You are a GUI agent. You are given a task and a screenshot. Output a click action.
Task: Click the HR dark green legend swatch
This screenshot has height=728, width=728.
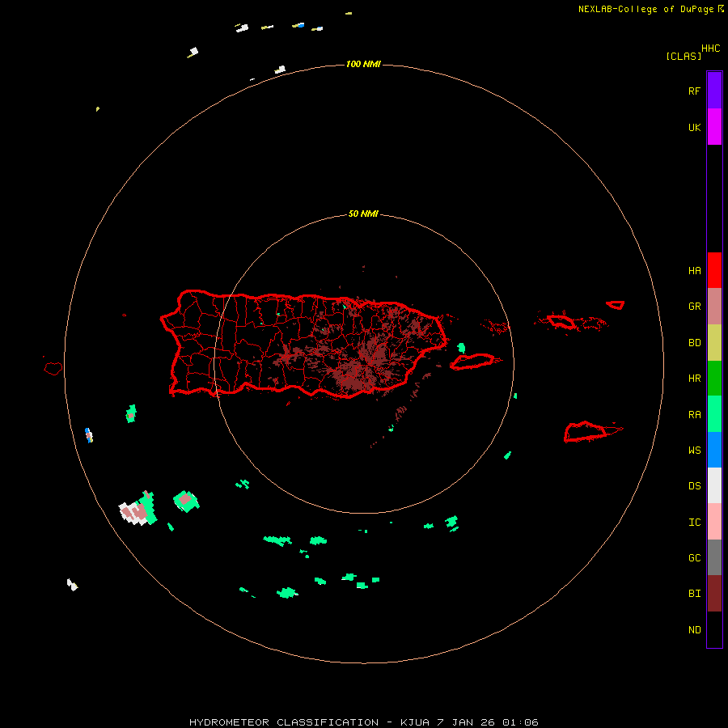pos(714,379)
